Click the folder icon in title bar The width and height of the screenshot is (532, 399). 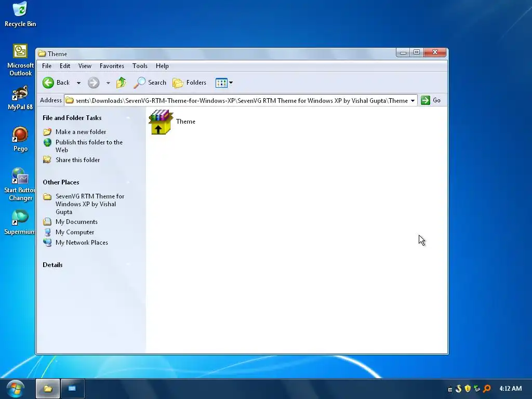pos(42,54)
